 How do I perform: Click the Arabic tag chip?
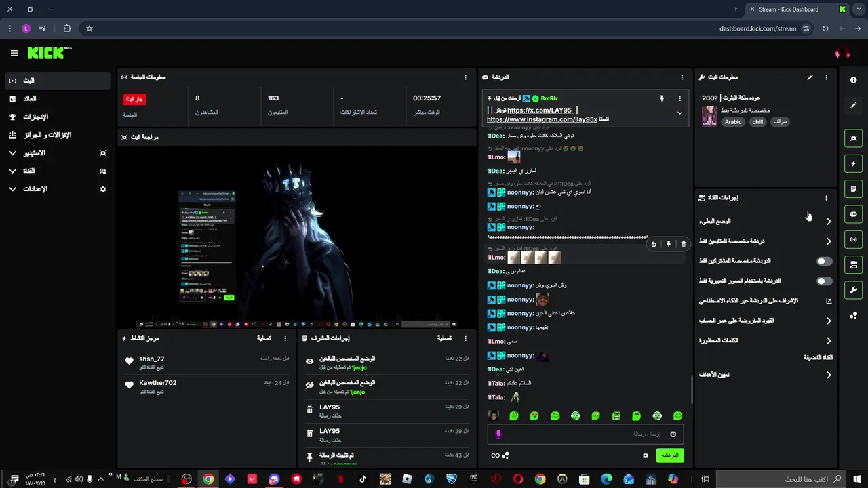click(733, 122)
